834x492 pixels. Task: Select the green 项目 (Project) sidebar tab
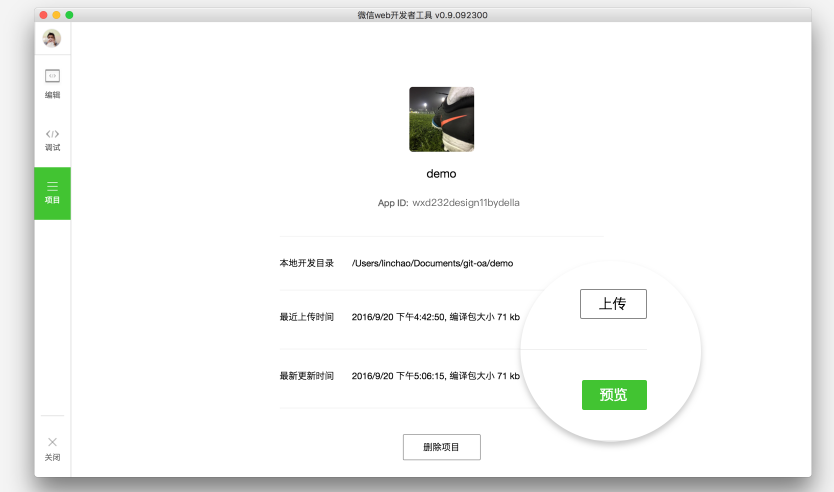point(52,192)
